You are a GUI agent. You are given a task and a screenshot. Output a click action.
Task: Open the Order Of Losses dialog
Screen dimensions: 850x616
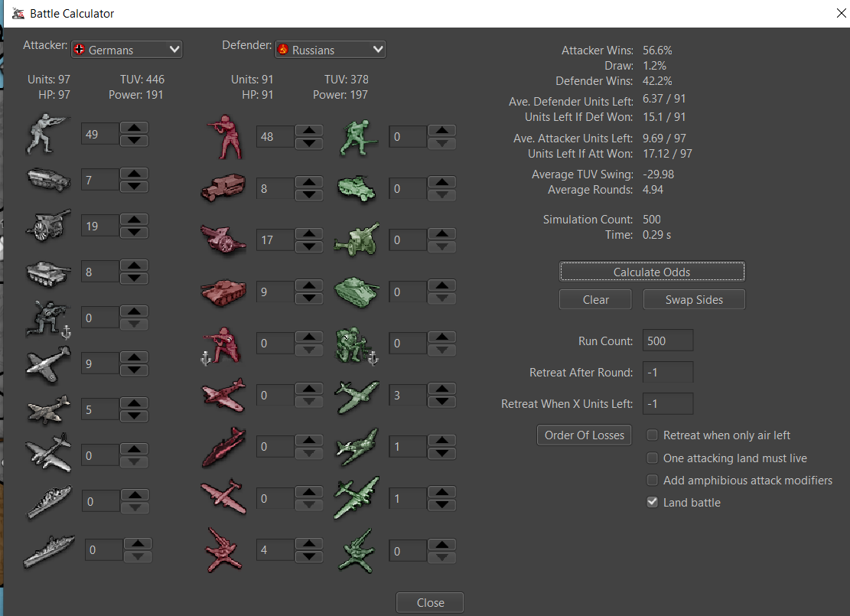coord(585,435)
